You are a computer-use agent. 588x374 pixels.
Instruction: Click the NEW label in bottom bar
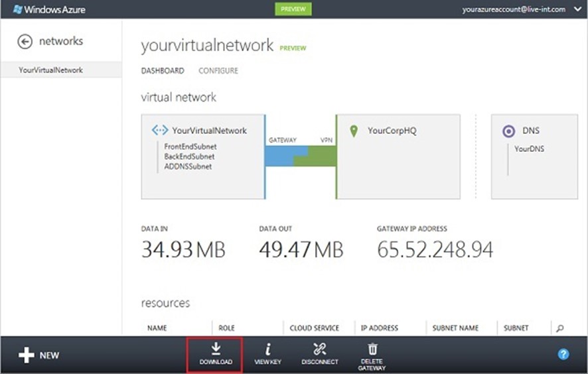(x=49, y=355)
